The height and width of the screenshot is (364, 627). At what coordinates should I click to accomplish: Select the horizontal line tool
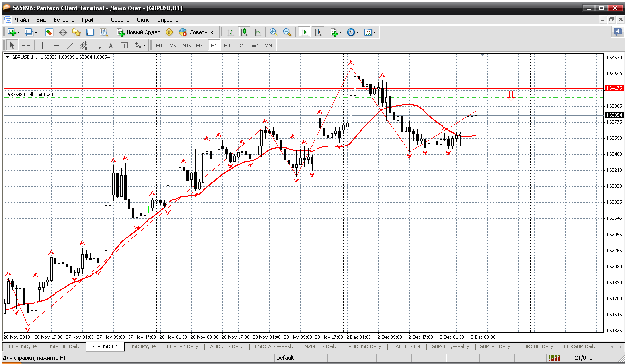(x=56, y=45)
